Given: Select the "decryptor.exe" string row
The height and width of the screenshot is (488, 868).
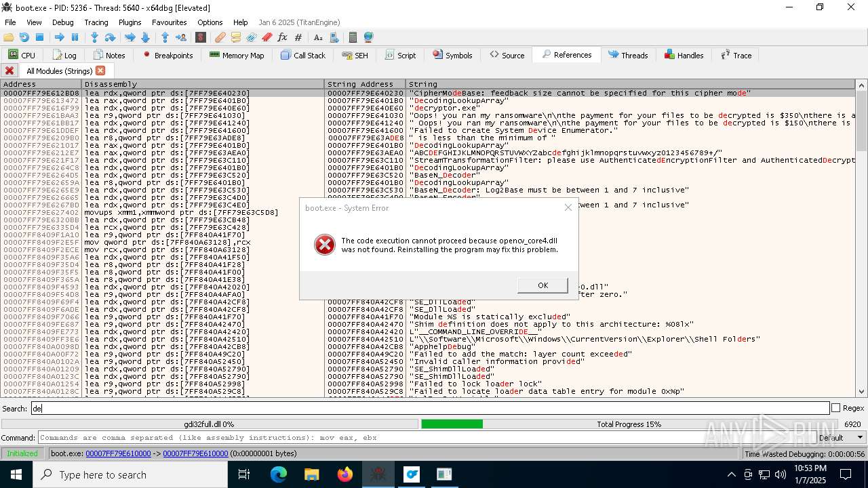Looking at the screenshot, I should point(427,108).
